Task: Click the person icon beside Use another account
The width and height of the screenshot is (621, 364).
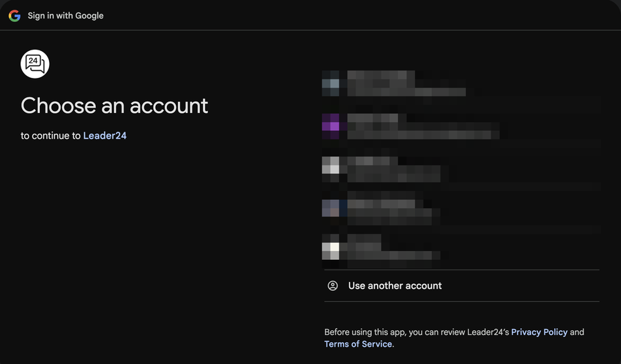Action: [x=333, y=285]
